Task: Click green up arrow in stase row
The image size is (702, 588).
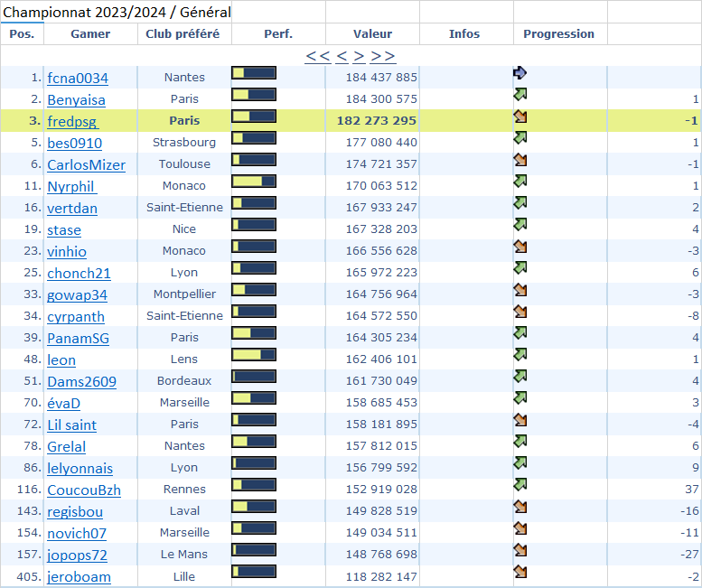Action: (x=519, y=225)
